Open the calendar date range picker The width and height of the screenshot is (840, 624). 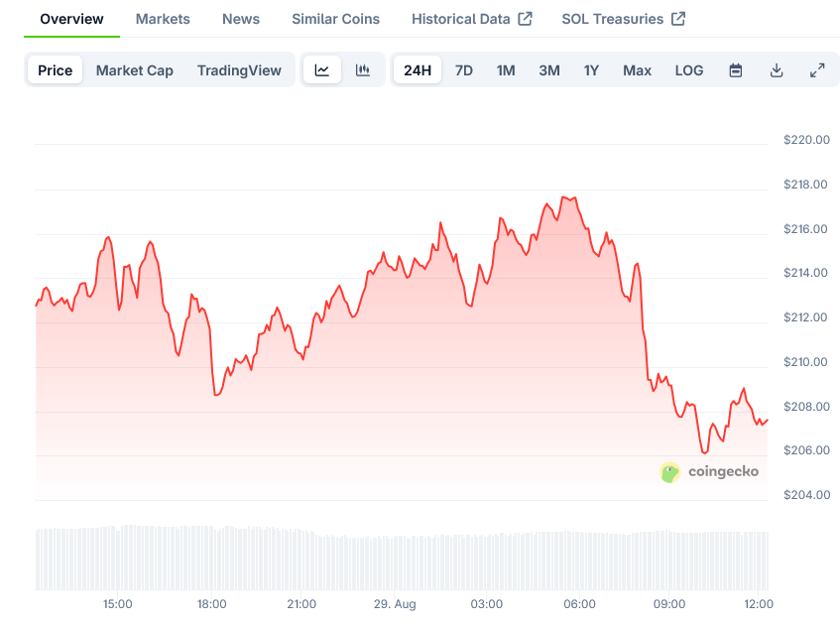click(736, 70)
